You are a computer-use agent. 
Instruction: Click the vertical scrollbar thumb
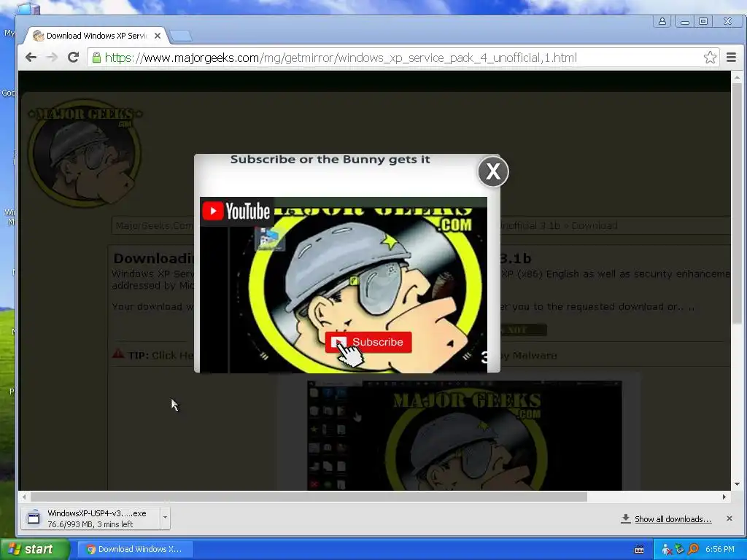click(x=737, y=203)
